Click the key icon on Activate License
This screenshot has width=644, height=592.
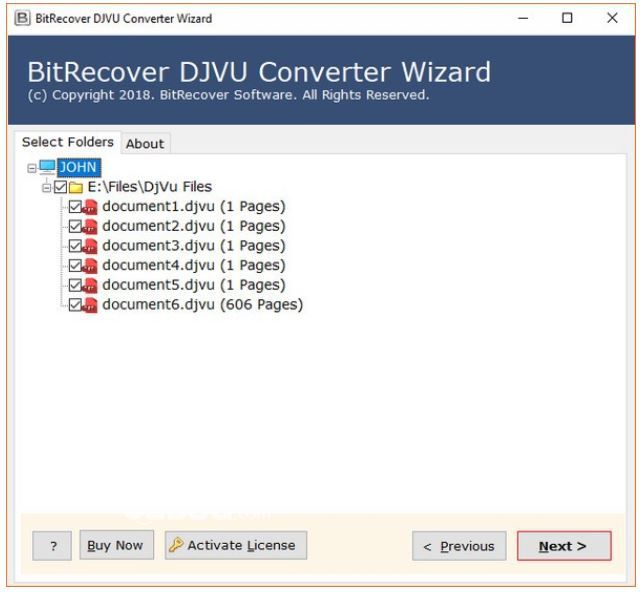coord(176,545)
